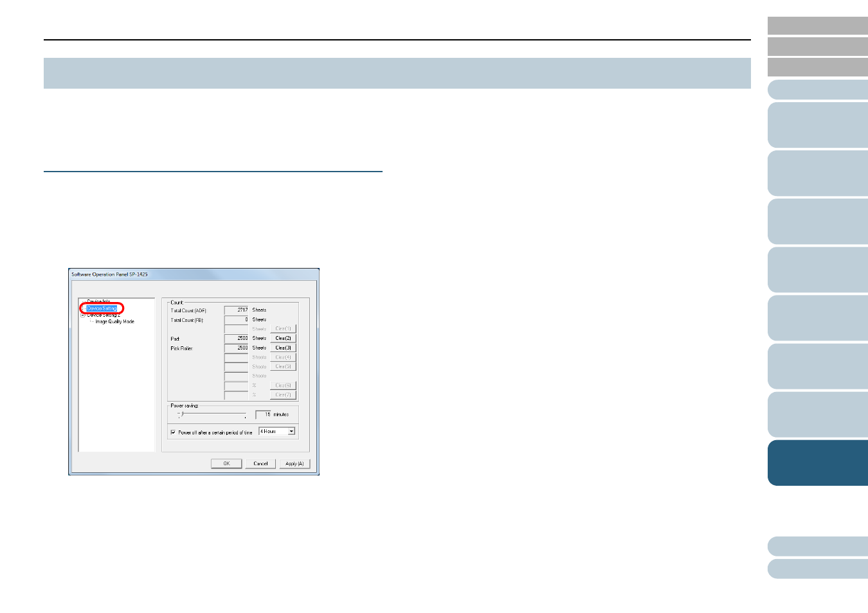Click the grayed-out Clear(1) button

(283, 329)
